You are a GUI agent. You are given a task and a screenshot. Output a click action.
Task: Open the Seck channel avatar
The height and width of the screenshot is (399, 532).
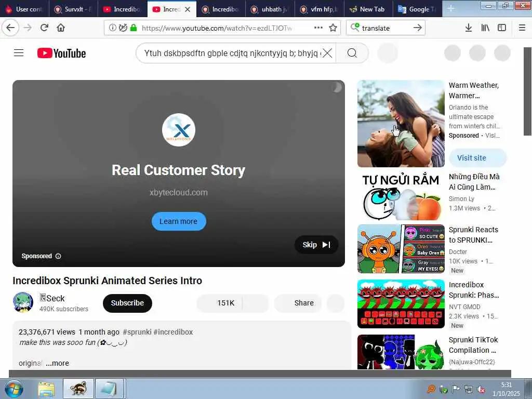(x=23, y=302)
